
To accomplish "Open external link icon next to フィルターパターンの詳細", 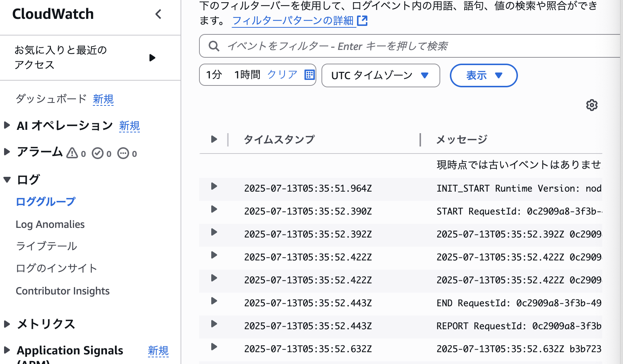I will coord(362,21).
